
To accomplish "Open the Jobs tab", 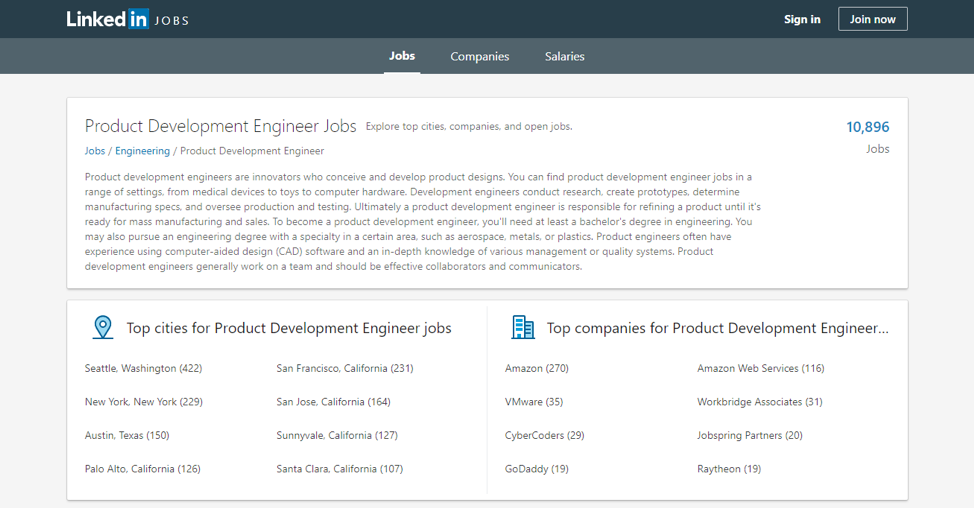I will tap(402, 56).
